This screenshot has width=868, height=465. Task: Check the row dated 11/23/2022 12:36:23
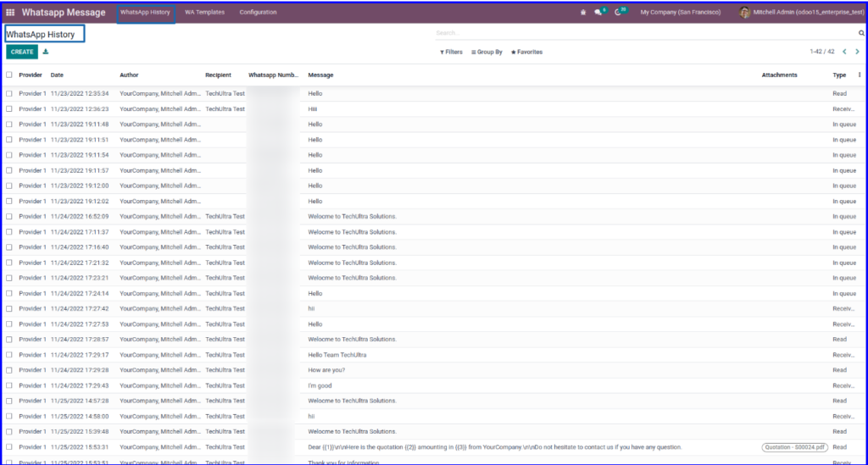click(8, 109)
